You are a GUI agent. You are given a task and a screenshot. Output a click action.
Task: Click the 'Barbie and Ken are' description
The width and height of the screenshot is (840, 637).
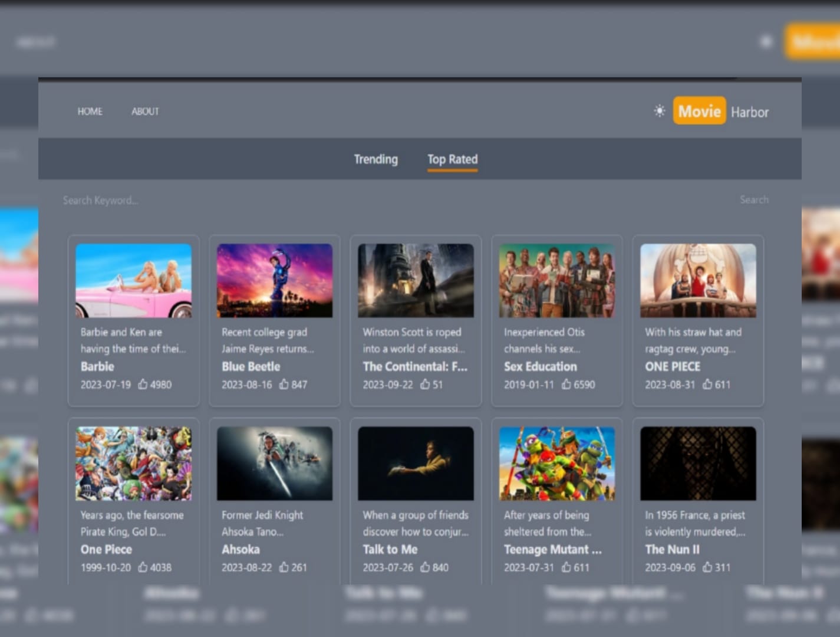pos(133,340)
